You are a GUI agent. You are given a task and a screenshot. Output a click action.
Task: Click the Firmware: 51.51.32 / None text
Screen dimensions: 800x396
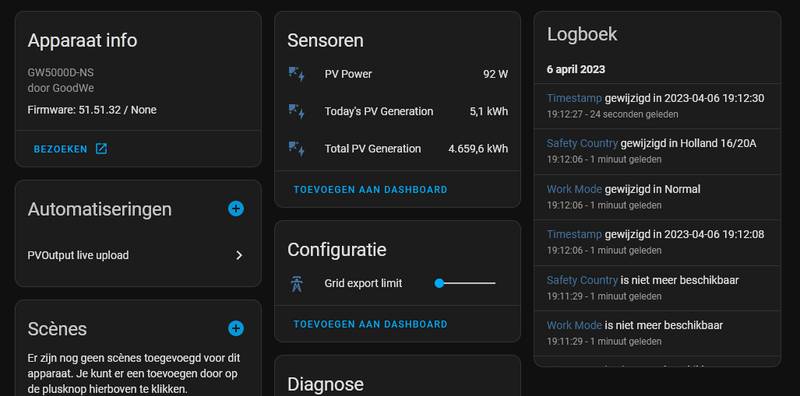click(x=92, y=110)
